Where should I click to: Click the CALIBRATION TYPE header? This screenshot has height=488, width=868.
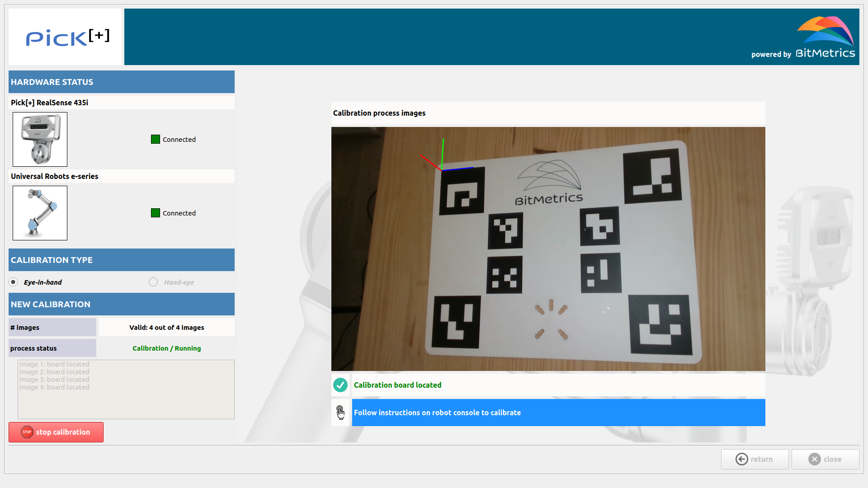122,260
